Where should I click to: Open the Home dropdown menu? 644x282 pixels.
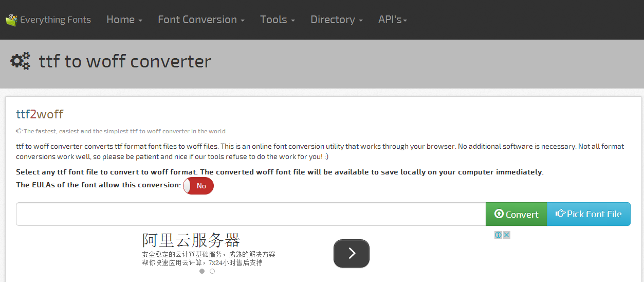124,20
